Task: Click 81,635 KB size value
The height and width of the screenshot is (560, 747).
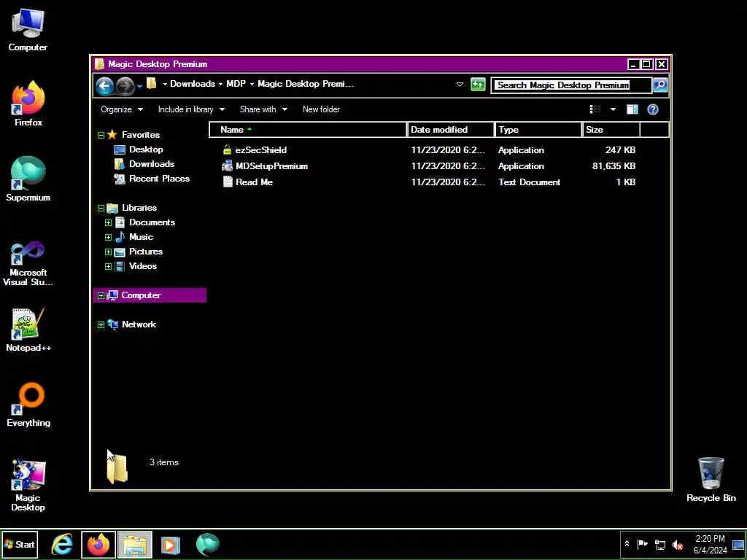Action: coord(614,166)
